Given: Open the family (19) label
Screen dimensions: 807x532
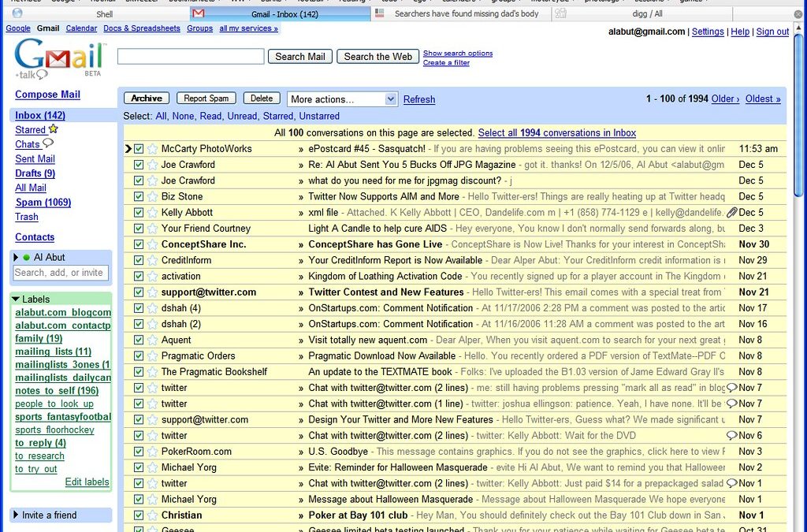Looking at the screenshot, I should [39, 339].
